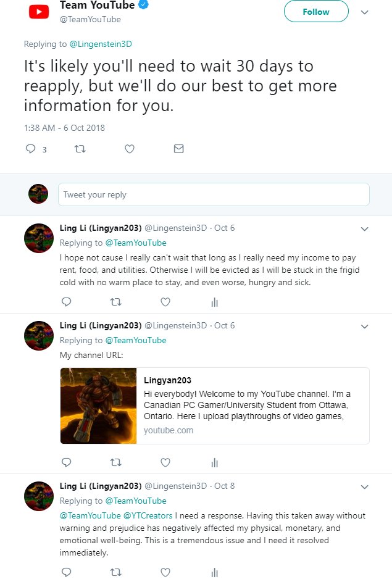Screen dimensions: 392x579
Task: Reply to the 'My channel URL' tweet
Action: [x=67, y=462]
